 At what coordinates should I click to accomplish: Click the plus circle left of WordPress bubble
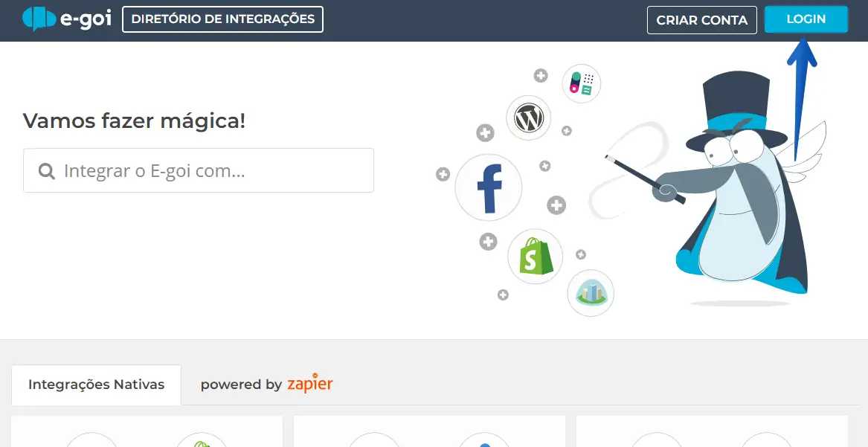tap(485, 133)
